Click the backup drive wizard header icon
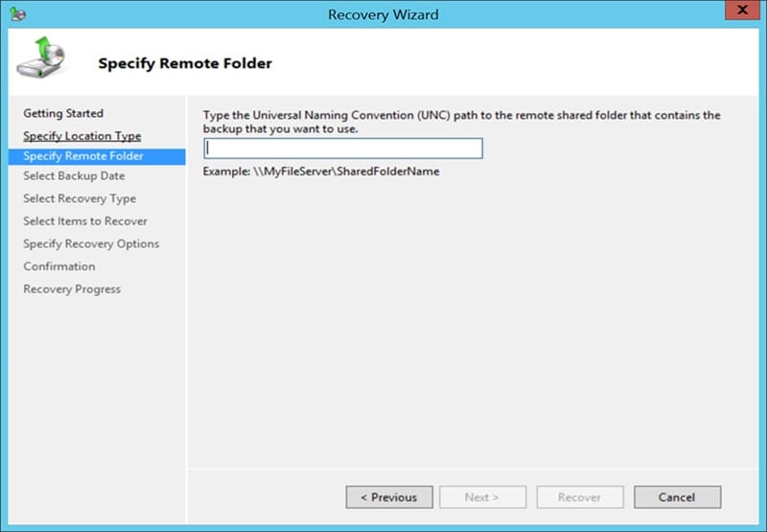Screen dimensions: 767x532 [40, 58]
